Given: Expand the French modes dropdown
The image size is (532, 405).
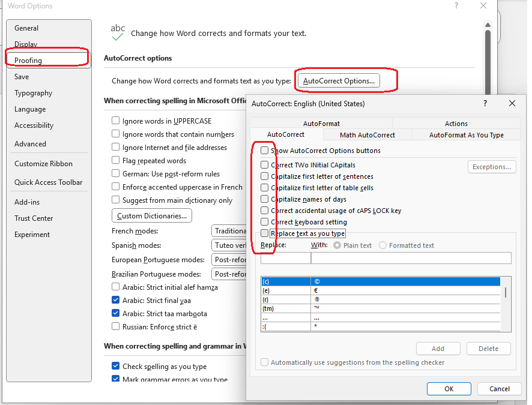Looking at the screenshot, I should coord(229,231).
